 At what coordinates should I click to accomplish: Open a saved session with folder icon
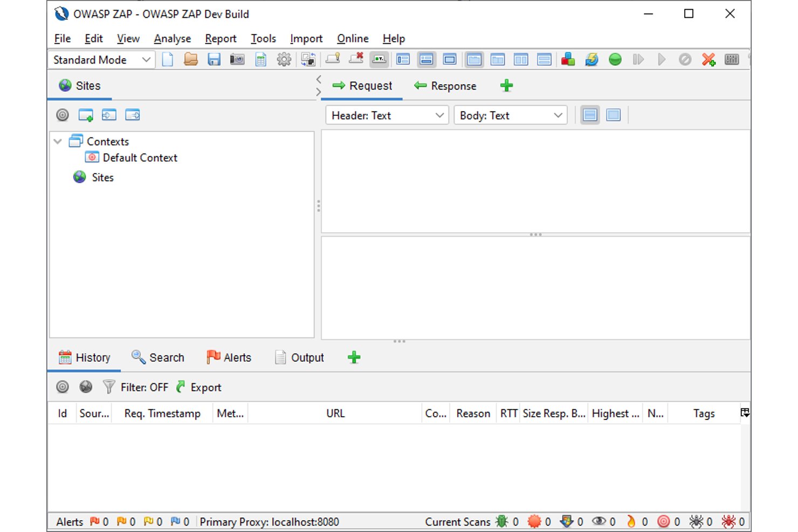click(190, 59)
